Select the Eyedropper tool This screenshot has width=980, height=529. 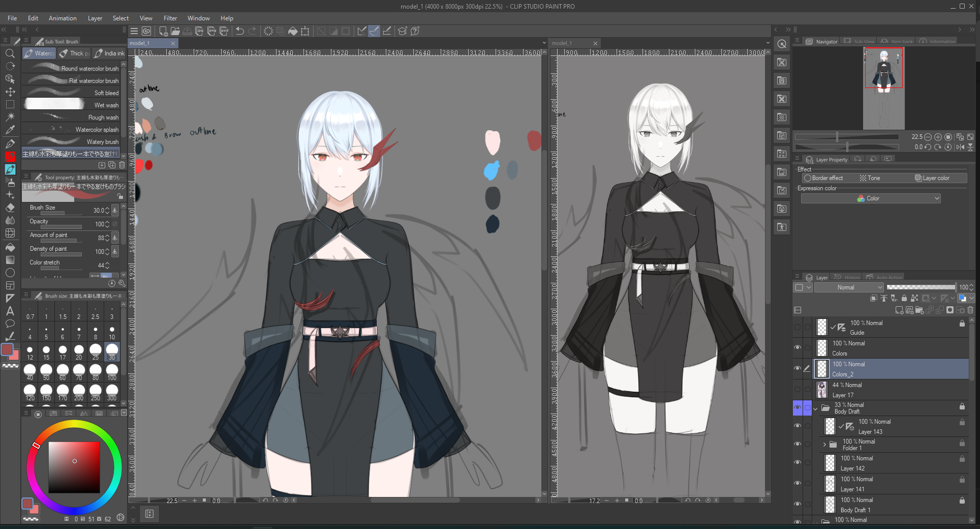(10, 130)
